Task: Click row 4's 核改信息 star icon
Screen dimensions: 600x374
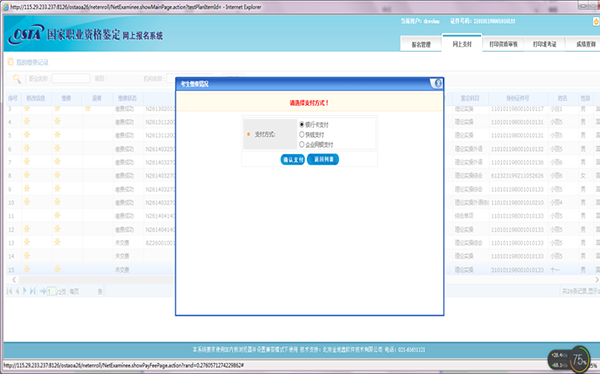Action: (x=27, y=121)
